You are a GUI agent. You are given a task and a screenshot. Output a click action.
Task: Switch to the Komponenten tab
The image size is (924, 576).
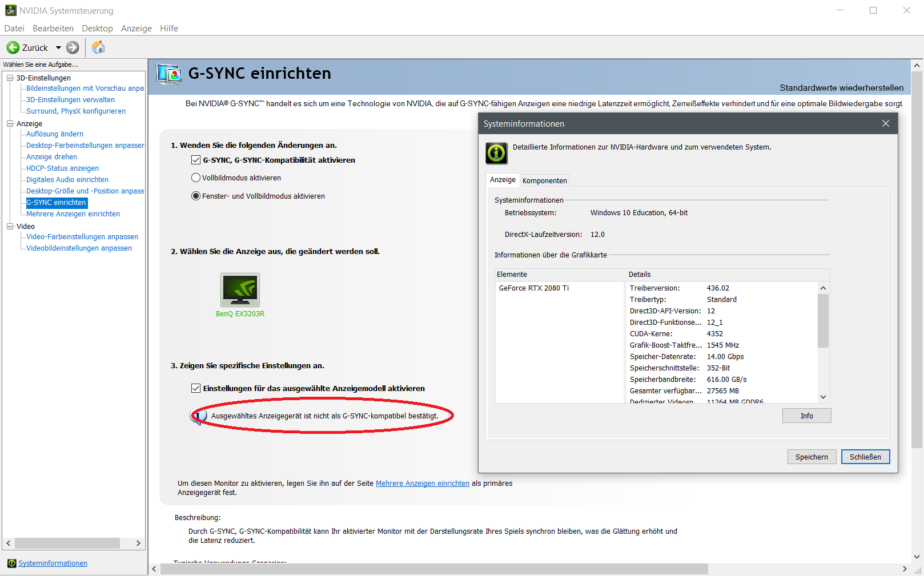(545, 181)
